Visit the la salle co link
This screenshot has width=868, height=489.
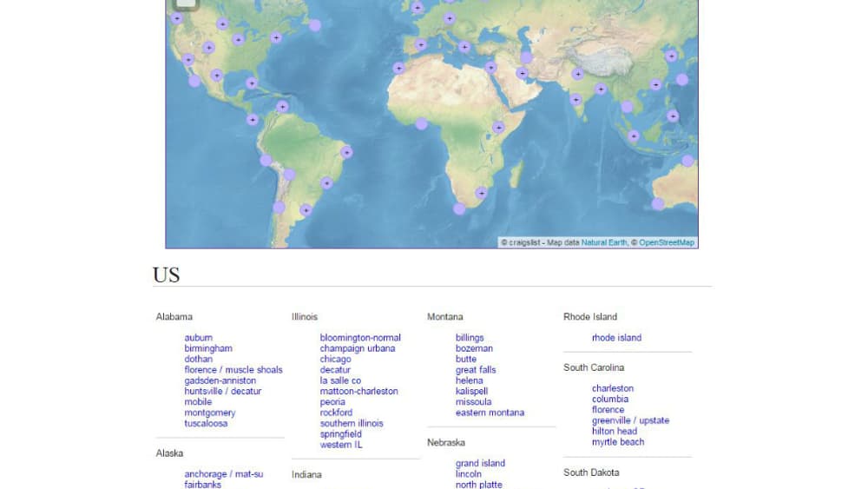340,380
